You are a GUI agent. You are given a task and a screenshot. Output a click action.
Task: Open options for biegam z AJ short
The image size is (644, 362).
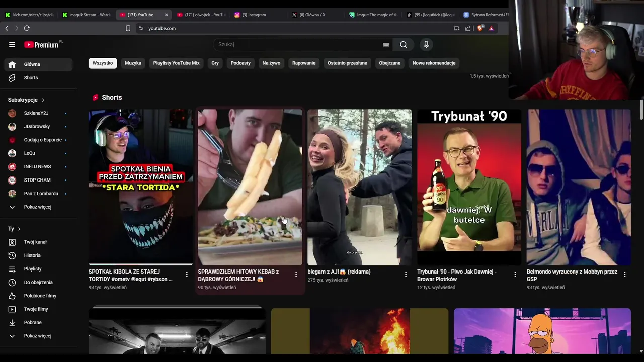[x=406, y=275]
